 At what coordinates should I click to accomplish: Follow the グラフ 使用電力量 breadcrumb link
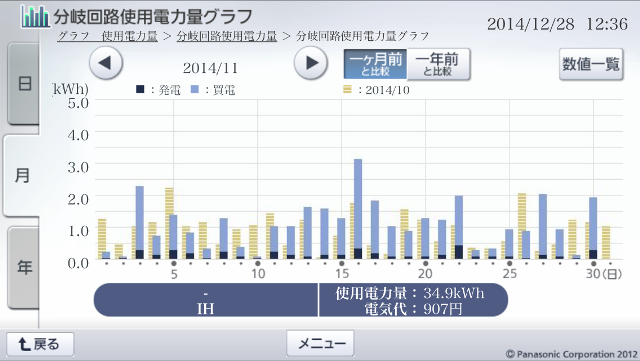tap(107, 36)
